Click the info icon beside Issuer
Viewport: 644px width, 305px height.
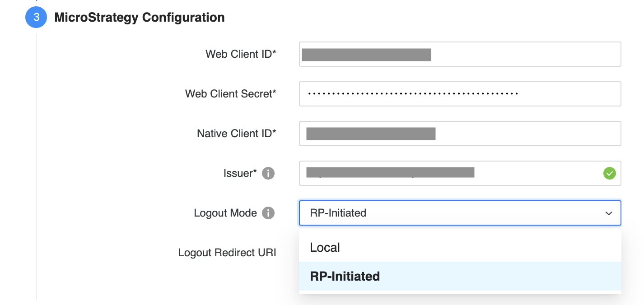(x=268, y=173)
